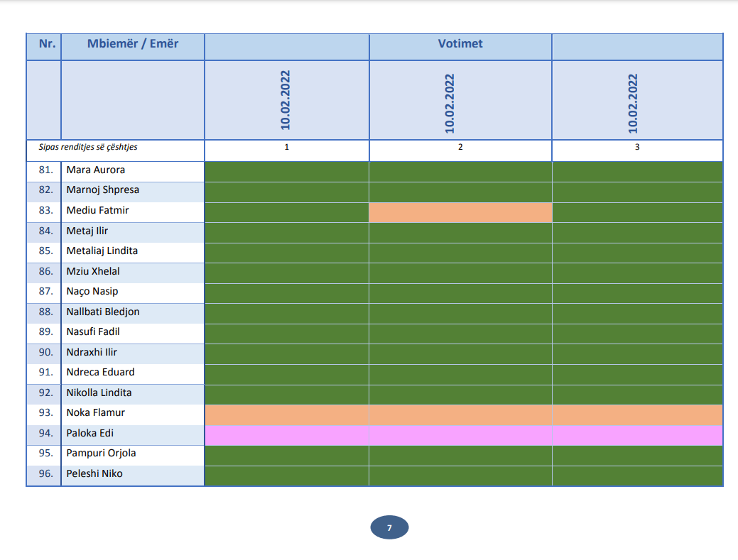The height and width of the screenshot is (560, 738).
Task: Click Noka Flamur's orange cell in column 3
Action: [x=636, y=415]
